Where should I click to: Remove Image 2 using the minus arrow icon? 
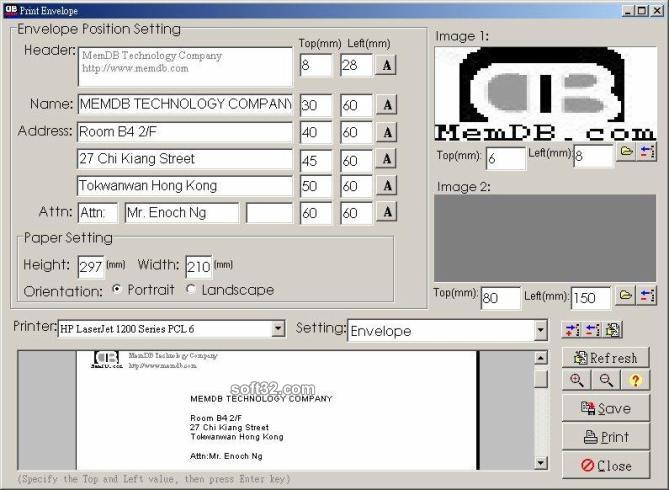click(x=646, y=295)
